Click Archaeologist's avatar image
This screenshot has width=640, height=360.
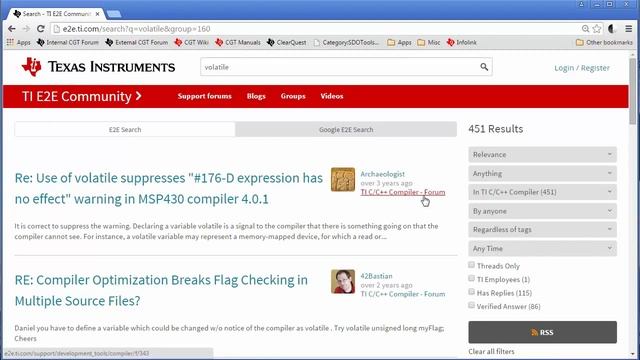click(x=343, y=179)
